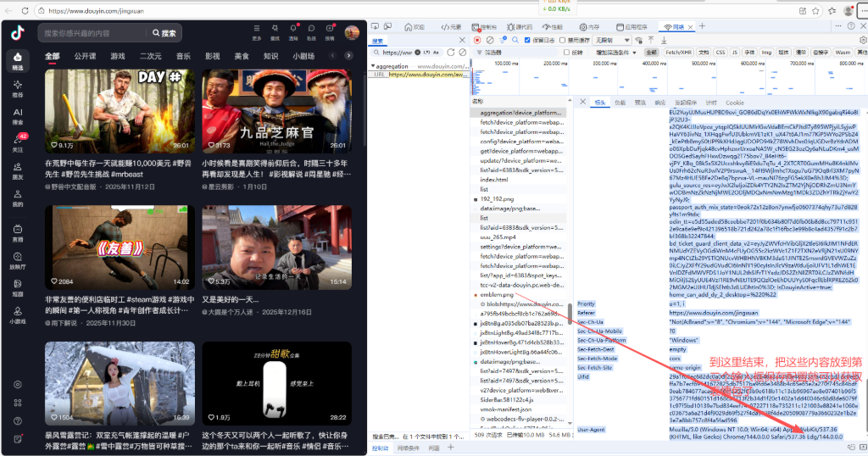Image resolution: width=868 pixels, height=456 pixels.
Task: Open 直播 (live) in Douyin sidebar
Action: click(x=18, y=233)
